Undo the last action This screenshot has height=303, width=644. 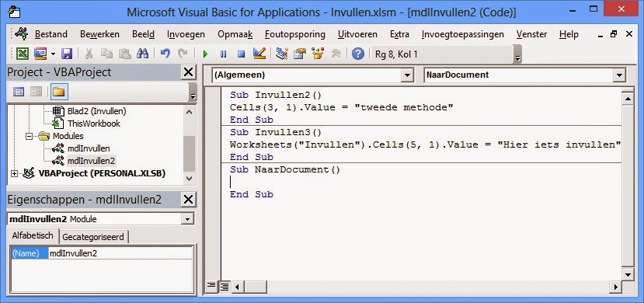tap(165, 54)
